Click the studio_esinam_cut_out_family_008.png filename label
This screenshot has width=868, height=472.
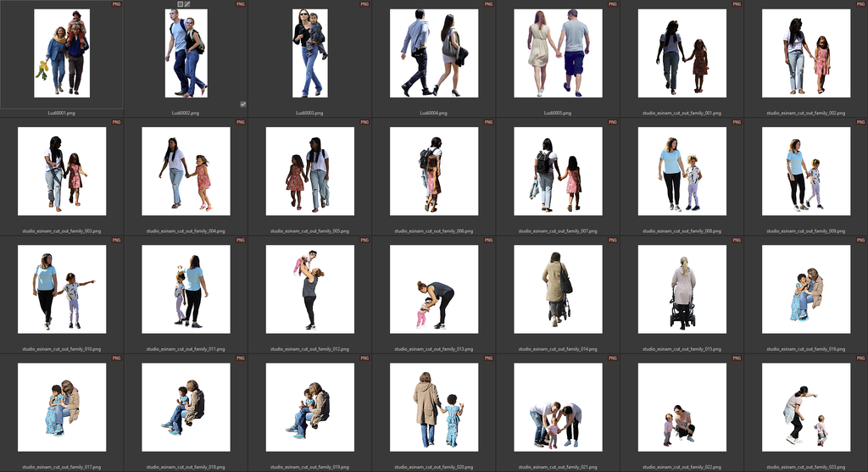[x=682, y=230]
